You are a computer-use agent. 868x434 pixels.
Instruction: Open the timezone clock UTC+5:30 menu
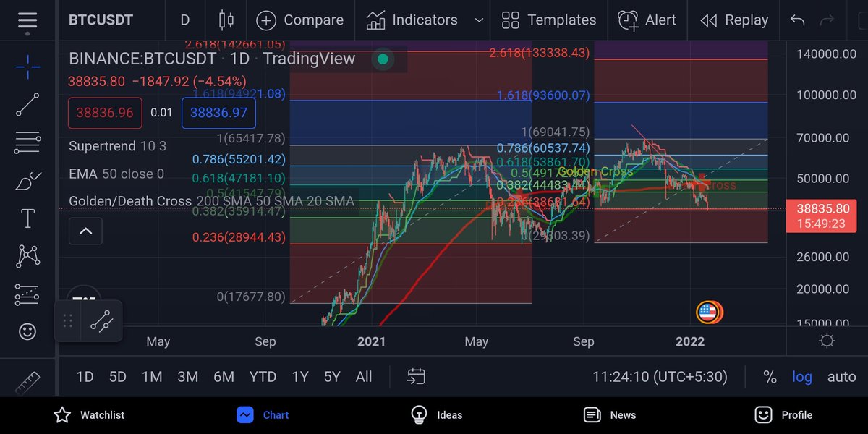click(661, 377)
